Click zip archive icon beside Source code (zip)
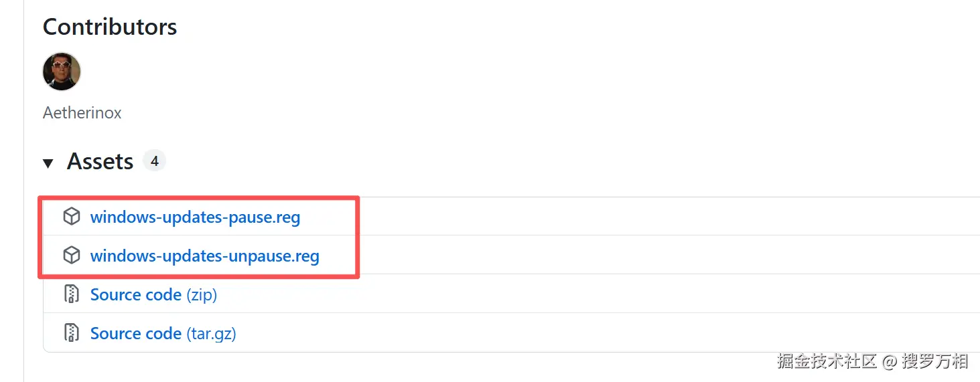This screenshot has width=980, height=382. click(72, 294)
